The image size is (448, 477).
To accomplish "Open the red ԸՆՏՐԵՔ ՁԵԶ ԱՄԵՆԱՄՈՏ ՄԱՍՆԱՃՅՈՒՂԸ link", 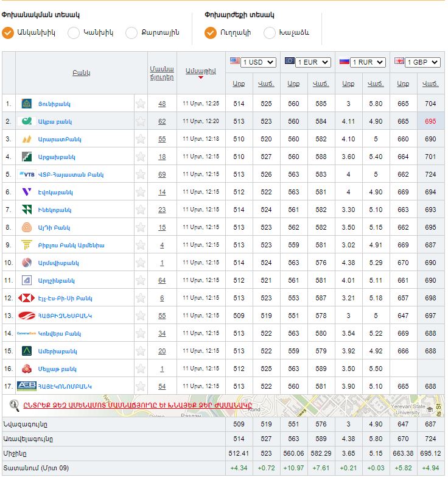I will (x=138, y=405).
